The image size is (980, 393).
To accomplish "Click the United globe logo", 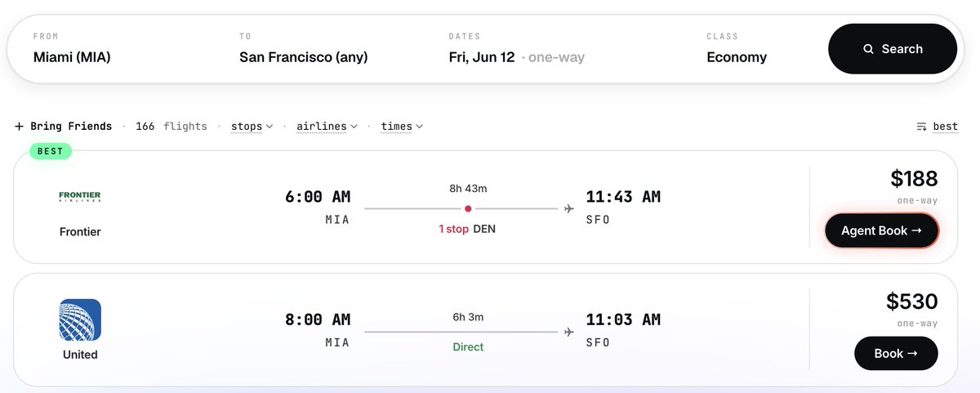I will click(x=80, y=319).
